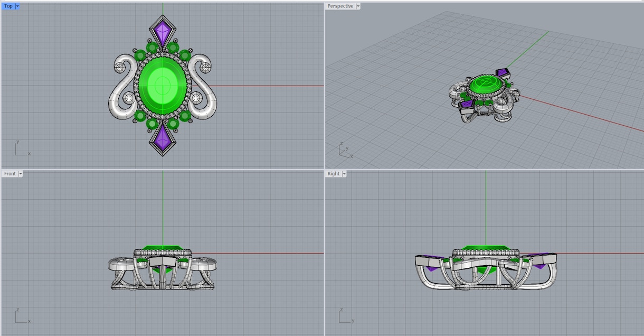Pick the small diamond in left scroll's upper curl

(121, 67)
